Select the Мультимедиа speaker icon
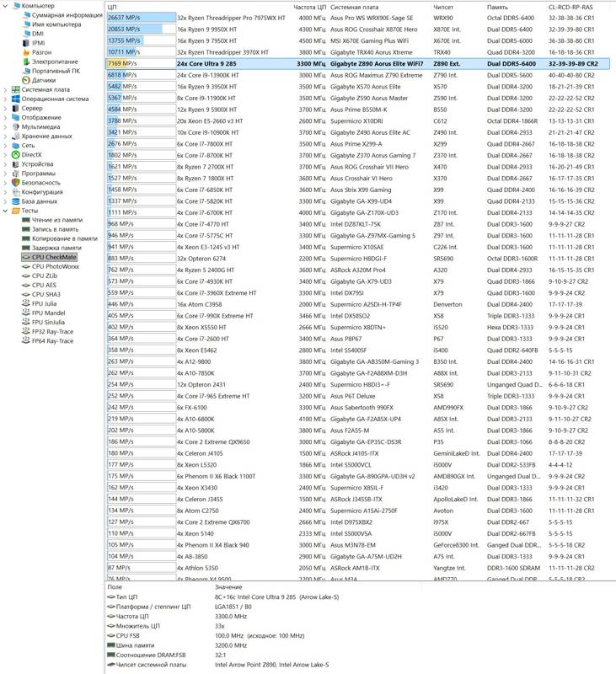 (x=15, y=126)
